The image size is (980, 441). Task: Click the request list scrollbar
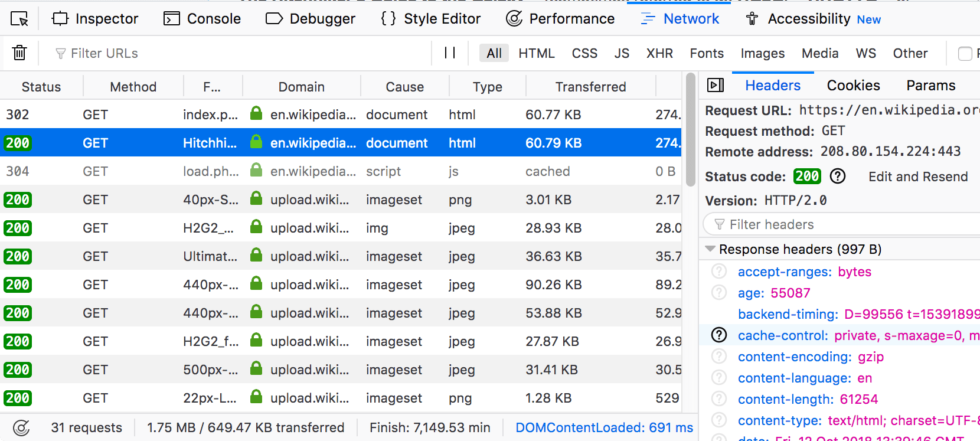click(690, 130)
